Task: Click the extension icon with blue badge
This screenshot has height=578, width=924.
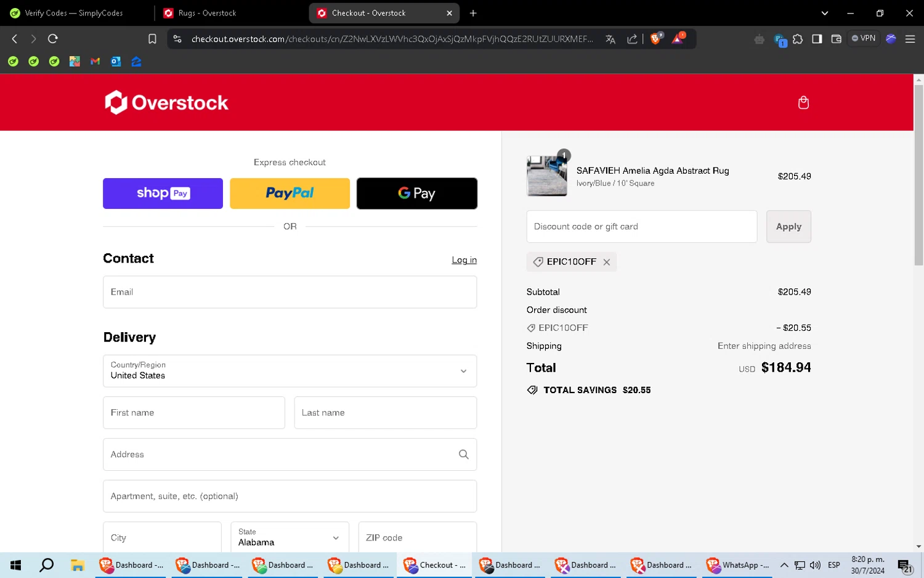Action: 780,40
